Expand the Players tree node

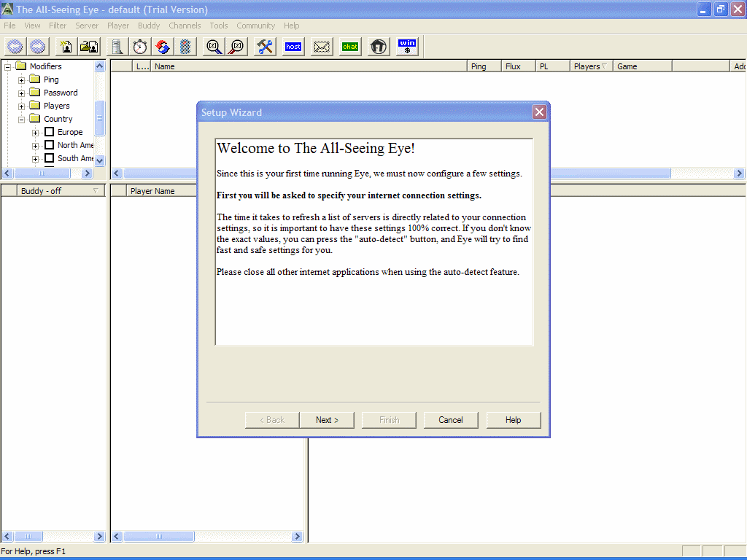click(21, 106)
